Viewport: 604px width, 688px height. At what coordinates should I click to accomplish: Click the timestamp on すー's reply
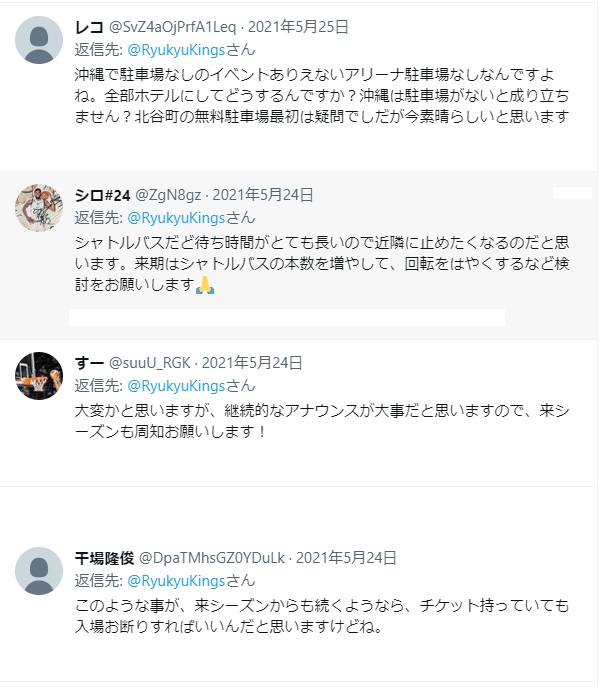[x=252, y=363]
